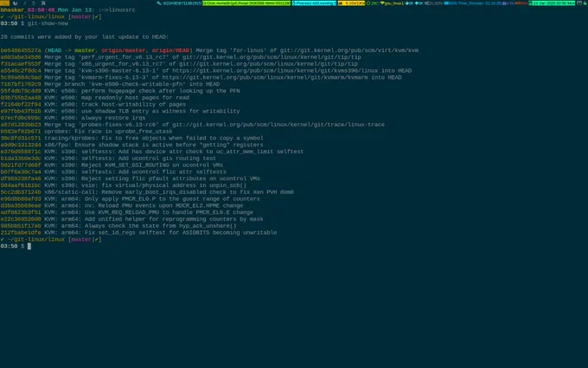
Task: Click the first system tray icon after the date
Action: coord(579,3)
